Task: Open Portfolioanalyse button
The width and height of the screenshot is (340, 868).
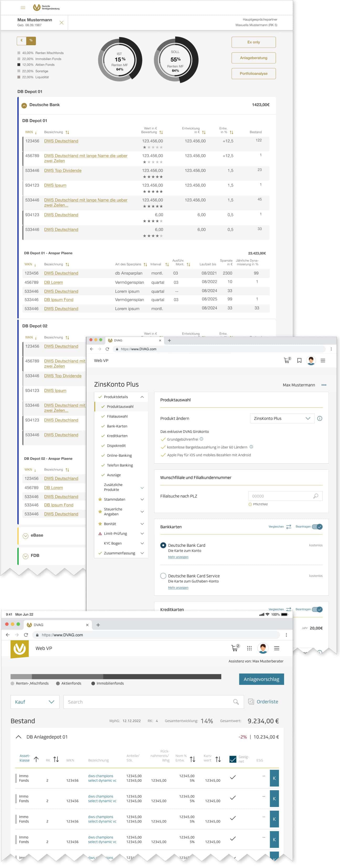Action: tap(253, 73)
